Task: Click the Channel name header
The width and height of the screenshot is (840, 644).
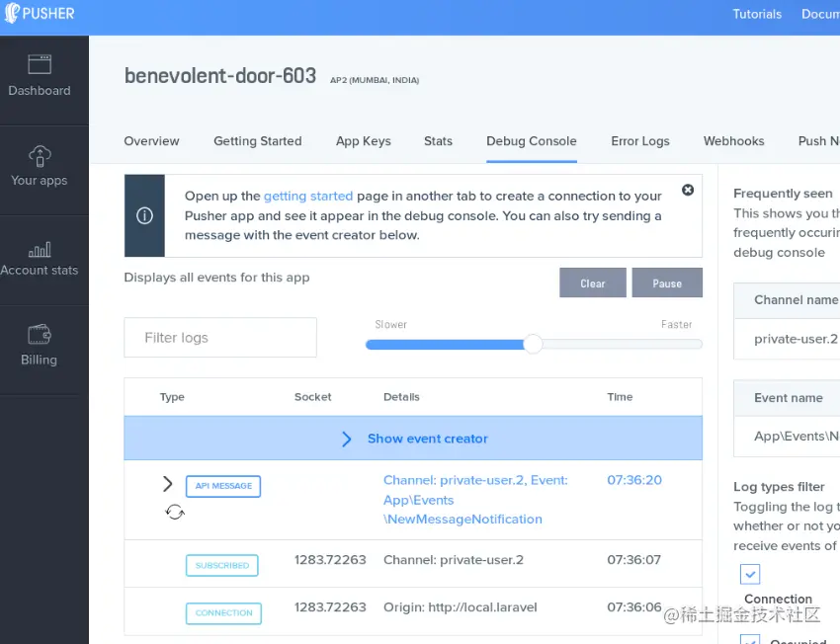Action: [x=797, y=300]
